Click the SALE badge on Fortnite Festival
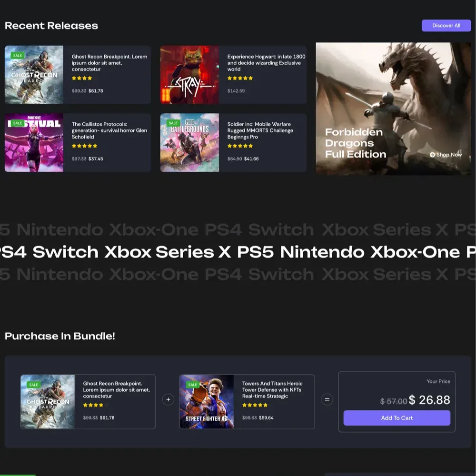This screenshot has width=476, height=476. 18,123
